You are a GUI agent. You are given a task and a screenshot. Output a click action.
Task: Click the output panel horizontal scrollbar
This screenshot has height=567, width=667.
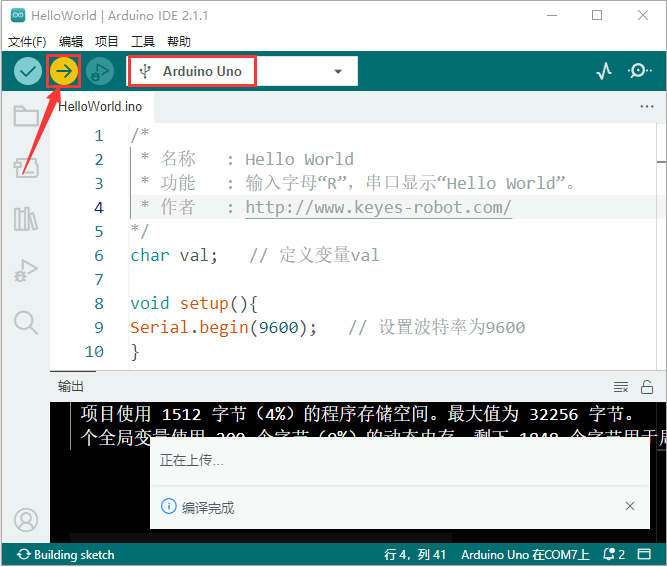tap(261, 538)
